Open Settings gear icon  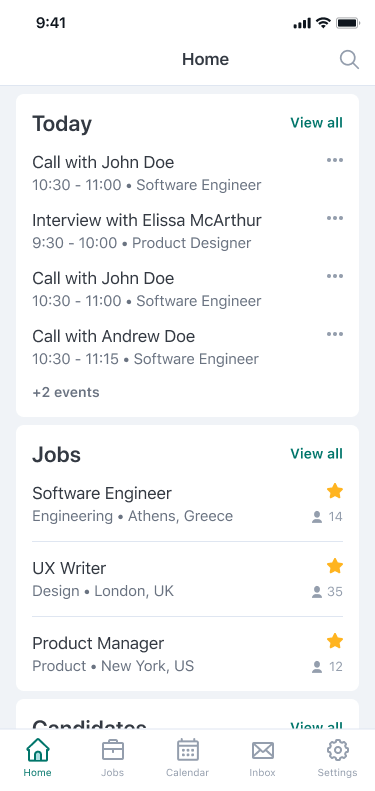(338, 751)
